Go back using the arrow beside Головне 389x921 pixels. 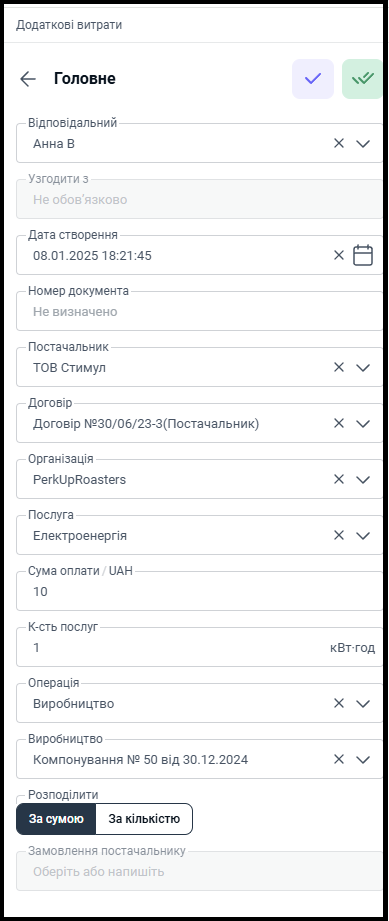click(28, 79)
